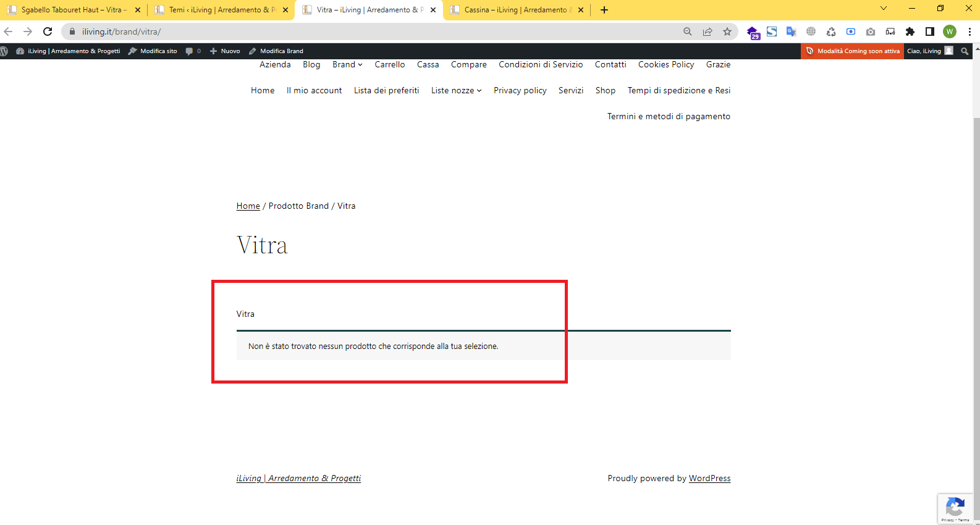Click the reCAPTCHA badge
The height and width of the screenshot is (525, 980).
(955, 509)
